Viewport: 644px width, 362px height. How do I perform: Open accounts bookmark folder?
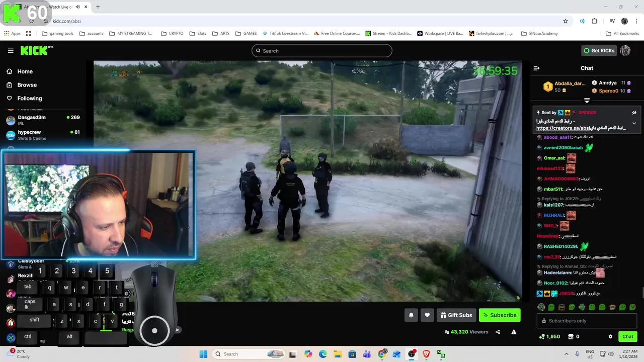pyautogui.click(x=91, y=34)
